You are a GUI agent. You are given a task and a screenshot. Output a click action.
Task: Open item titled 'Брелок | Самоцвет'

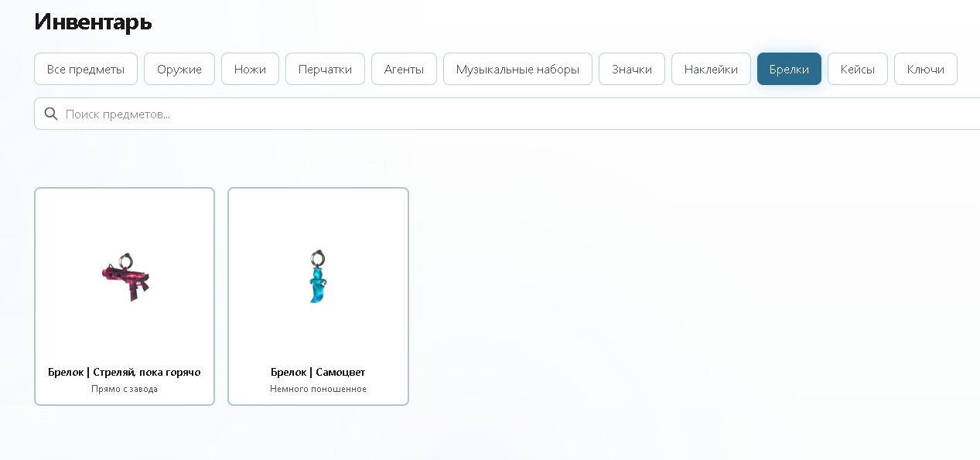318,372
